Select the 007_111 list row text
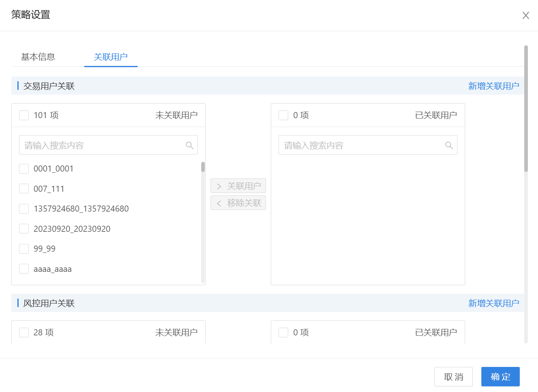The image size is (538, 392). coord(49,189)
